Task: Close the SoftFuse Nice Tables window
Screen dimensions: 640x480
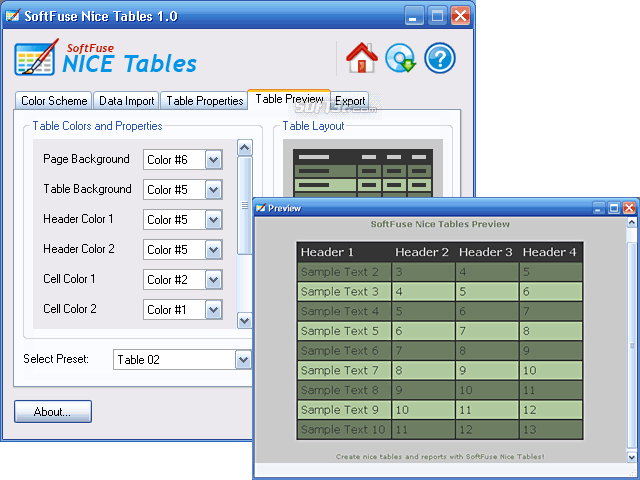Action: pyautogui.click(x=460, y=16)
